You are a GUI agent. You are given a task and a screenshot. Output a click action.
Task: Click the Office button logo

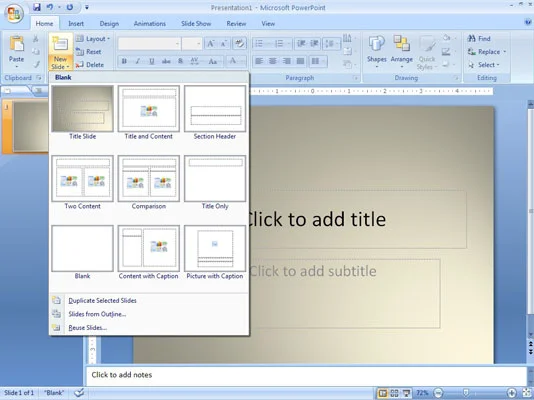click(x=14, y=14)
